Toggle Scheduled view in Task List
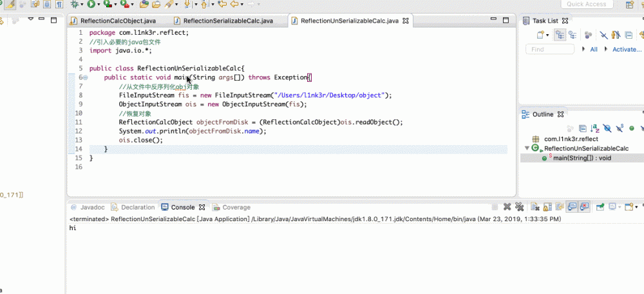Viewport: 644px width, 294px height. [x=572, y=35]
